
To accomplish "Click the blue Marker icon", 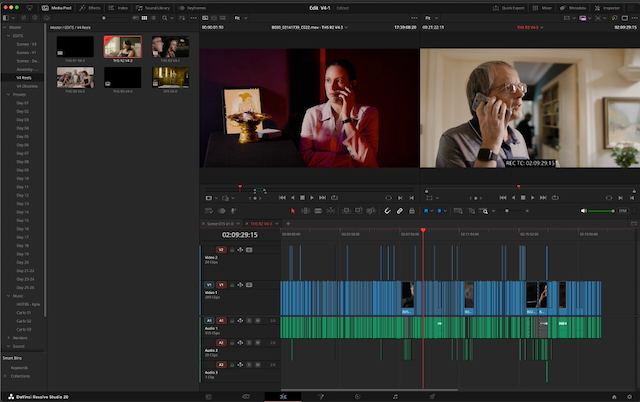I will tap(439, 211).
